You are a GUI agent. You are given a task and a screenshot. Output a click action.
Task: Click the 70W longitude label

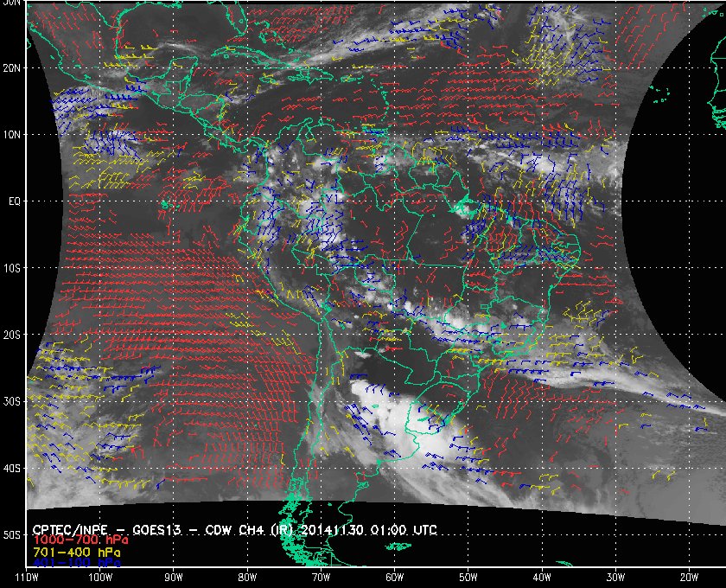(x=321, y=578)
